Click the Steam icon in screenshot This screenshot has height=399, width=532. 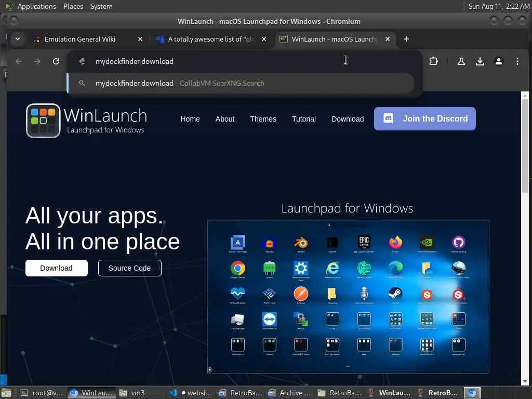tap(395, 293)
